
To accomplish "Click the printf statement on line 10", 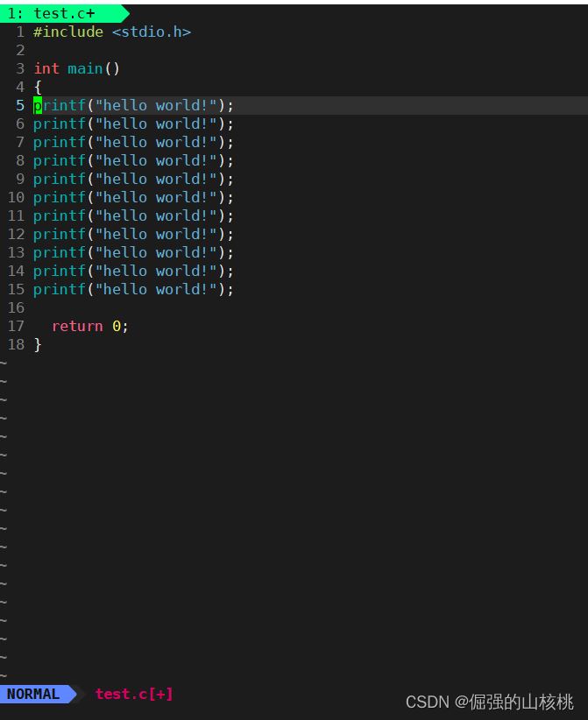I will pyautogui.click(x=133, y=197).
